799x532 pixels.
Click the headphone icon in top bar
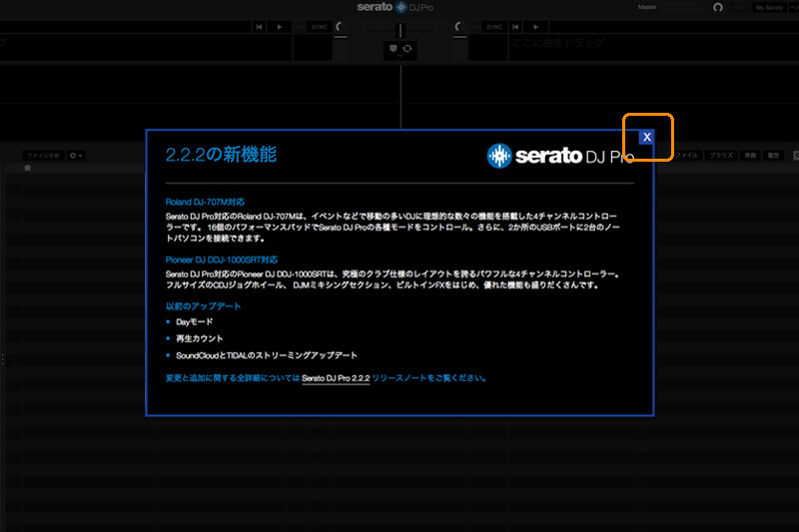click(x=718, y=7)
